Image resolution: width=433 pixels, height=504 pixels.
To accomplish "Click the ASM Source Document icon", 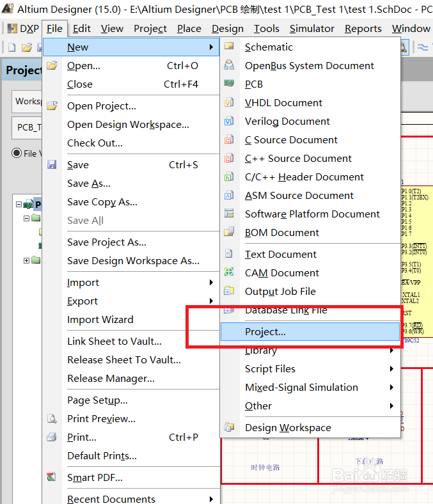I will [229, 195].
